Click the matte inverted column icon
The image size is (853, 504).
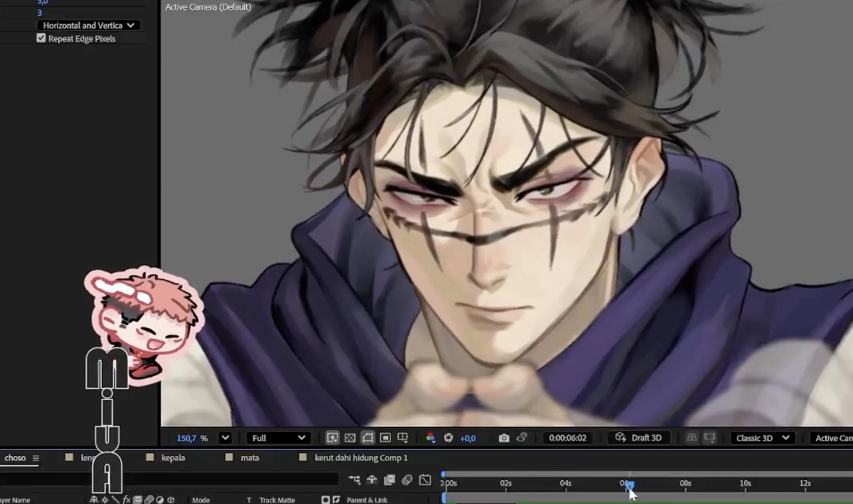336,500
